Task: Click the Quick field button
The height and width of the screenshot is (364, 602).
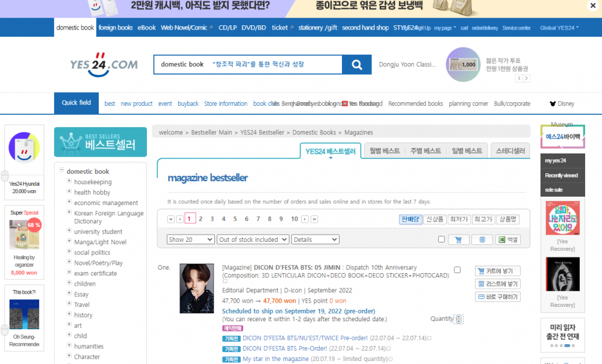Action: (76, 103)
